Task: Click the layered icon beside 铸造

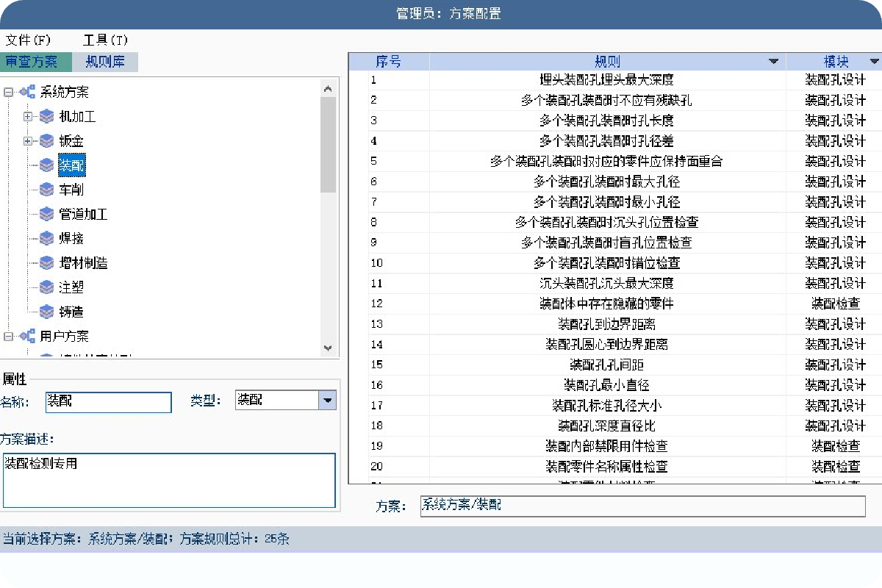Action: [47, 312]
